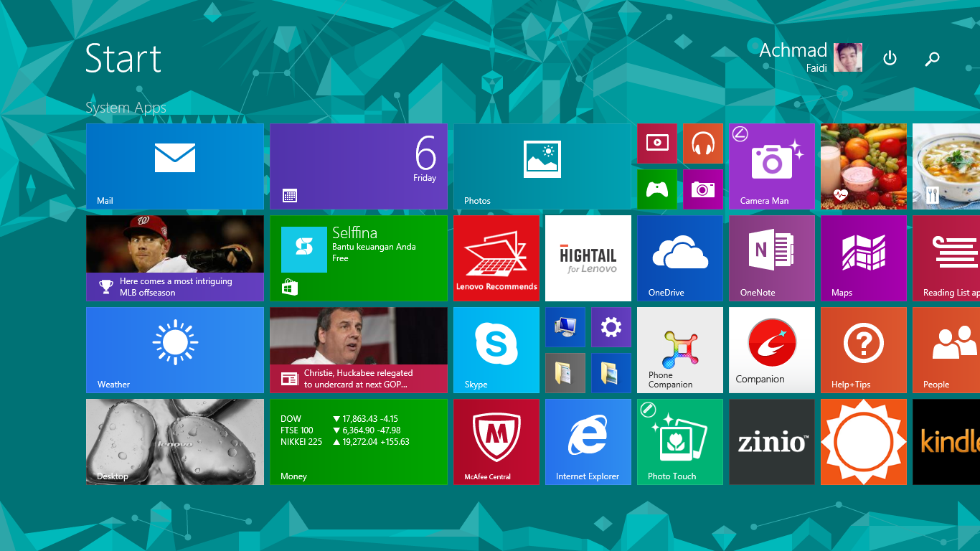
Task: Open the Photo Touch app tile
Action: [x=680, y=442]
